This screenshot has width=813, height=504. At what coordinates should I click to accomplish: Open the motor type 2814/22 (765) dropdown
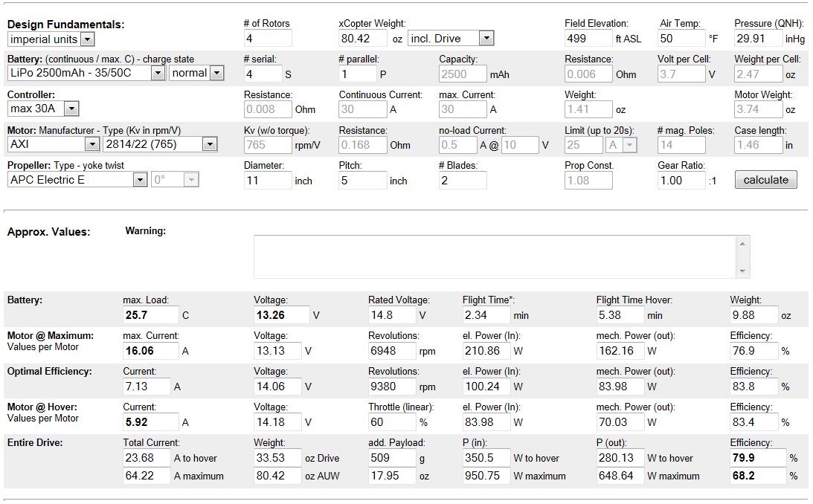[159, 144]
